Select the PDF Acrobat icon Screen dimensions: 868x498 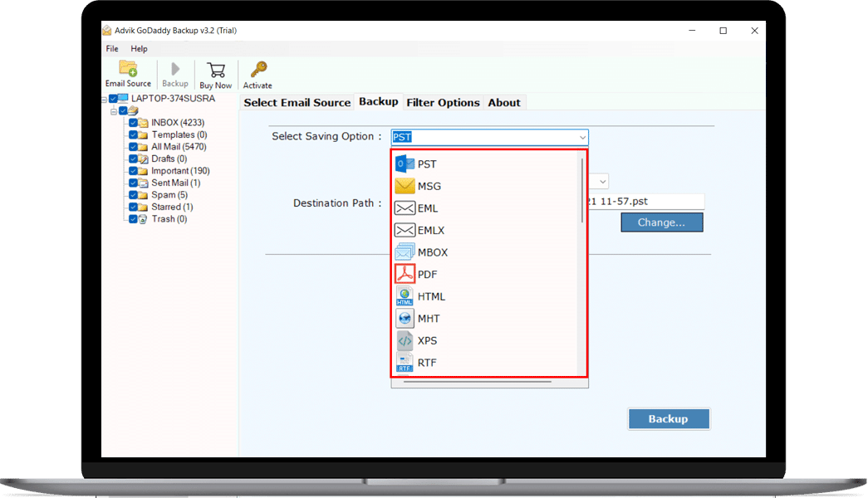coord(405,274)
